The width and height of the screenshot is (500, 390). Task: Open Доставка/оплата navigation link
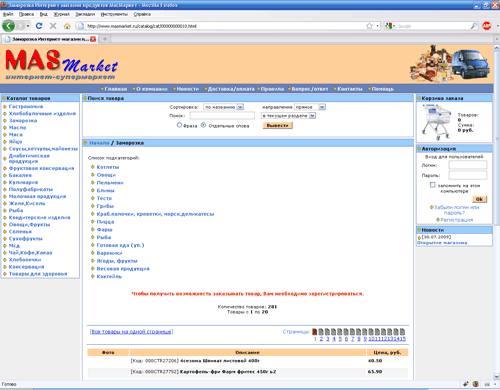pos(231,89)
